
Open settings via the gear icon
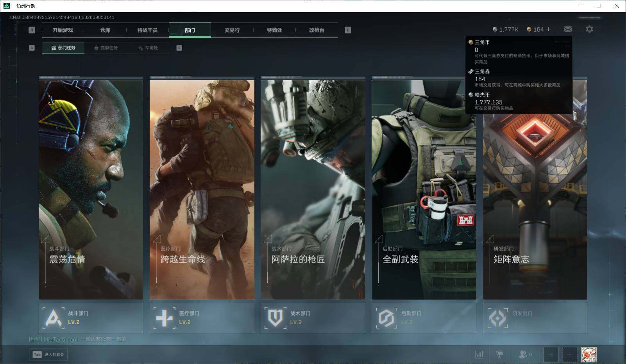pyautogui.click(x=589, y=29)
